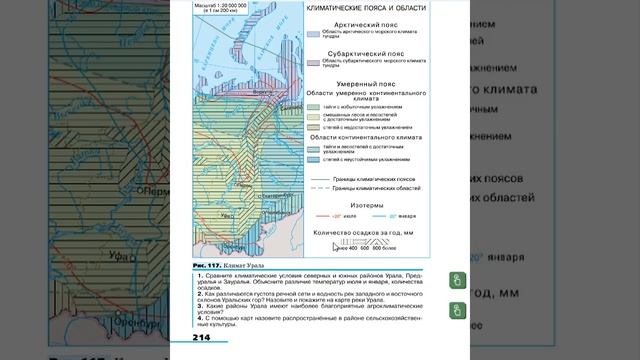Viewport: 640px width, 360px height.
Task: Click the upper green hand icon beside the questions
Action: 458,280
